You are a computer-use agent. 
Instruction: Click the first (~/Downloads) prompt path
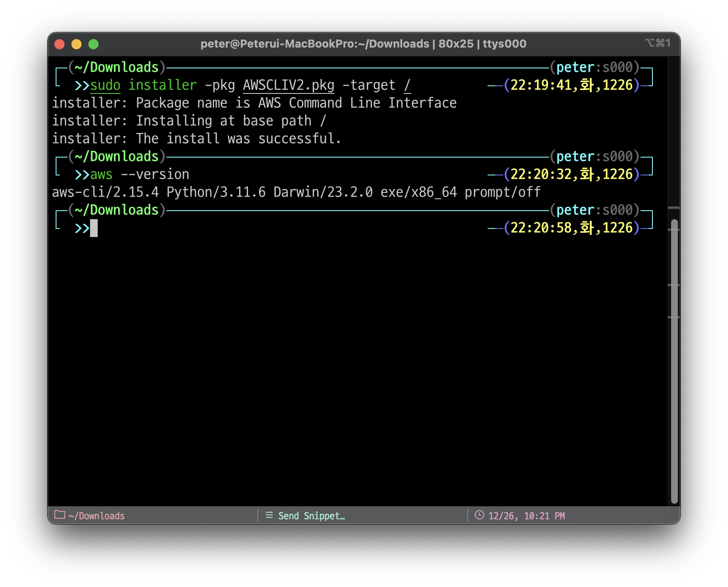click(x=117, y=68)
